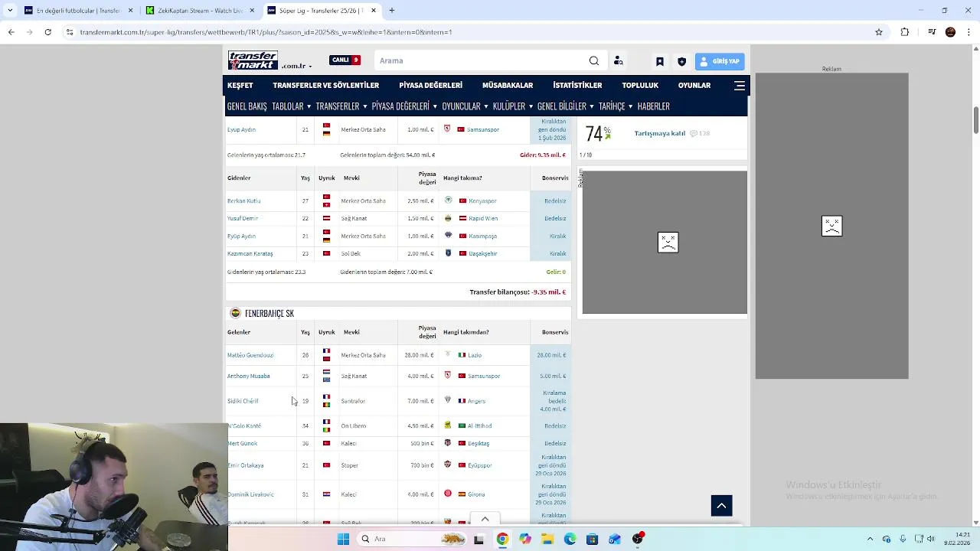This screenshot has width=980, height=551.
Task: Click the browser address bar URL
Action: click(x=266, y=32)
